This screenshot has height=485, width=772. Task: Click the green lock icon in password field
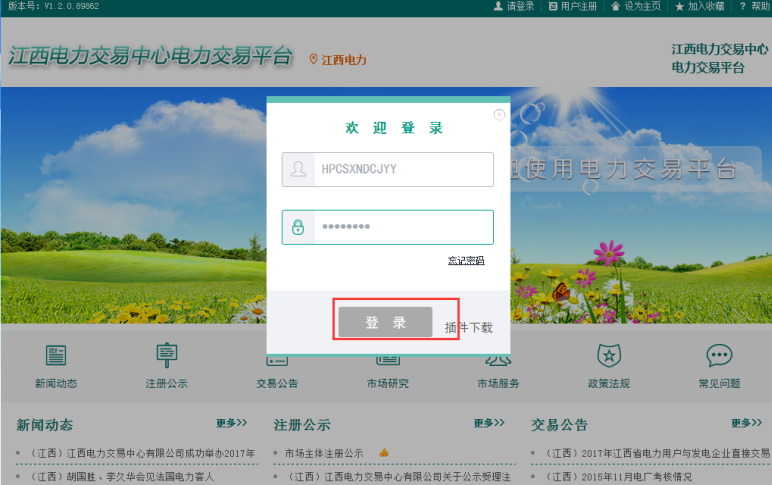298,227
